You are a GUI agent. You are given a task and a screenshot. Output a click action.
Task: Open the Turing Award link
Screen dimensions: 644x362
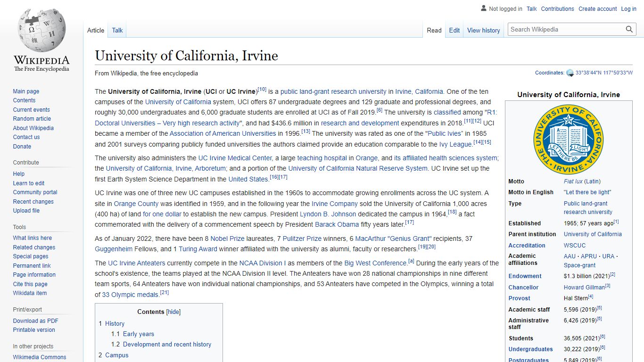tap(198, 249)
